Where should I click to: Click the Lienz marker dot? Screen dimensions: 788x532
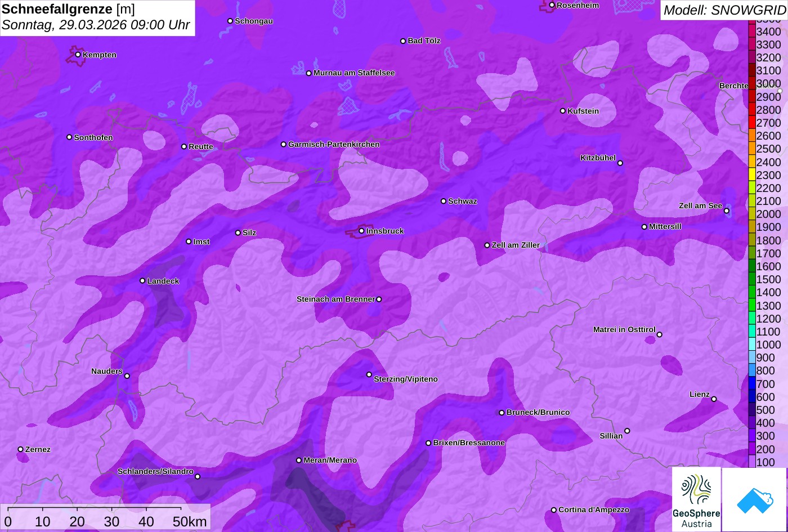click(714, 399)
